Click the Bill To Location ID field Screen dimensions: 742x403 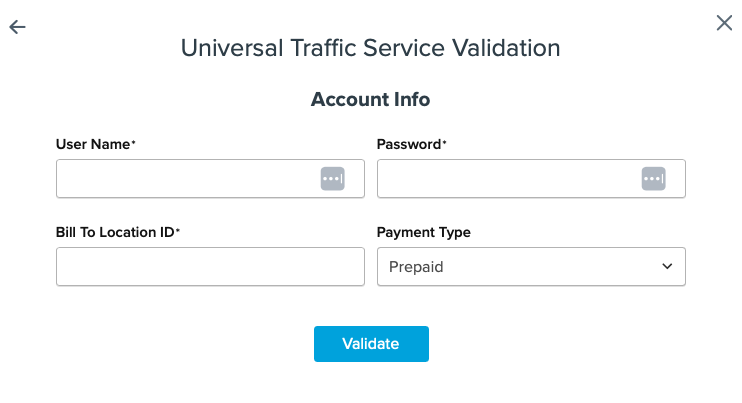[x=210, y=267]
